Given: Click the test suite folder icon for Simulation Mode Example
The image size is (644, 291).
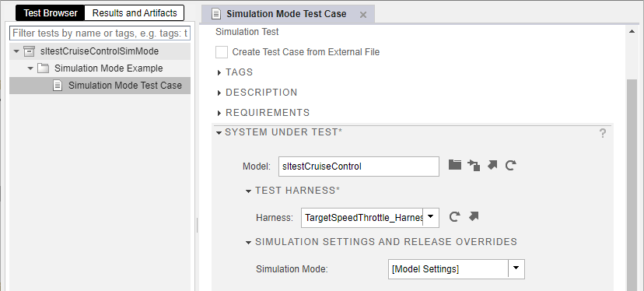Looking at the screenshot, I should pyautogui.click(x=43, y=68).
